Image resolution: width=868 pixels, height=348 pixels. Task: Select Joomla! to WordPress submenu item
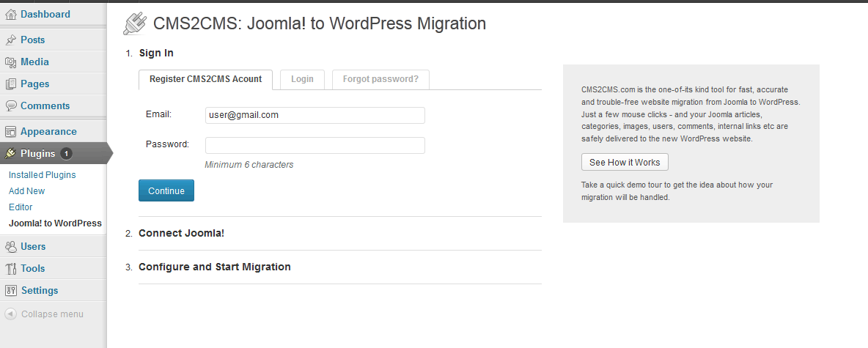click(56, 223)
